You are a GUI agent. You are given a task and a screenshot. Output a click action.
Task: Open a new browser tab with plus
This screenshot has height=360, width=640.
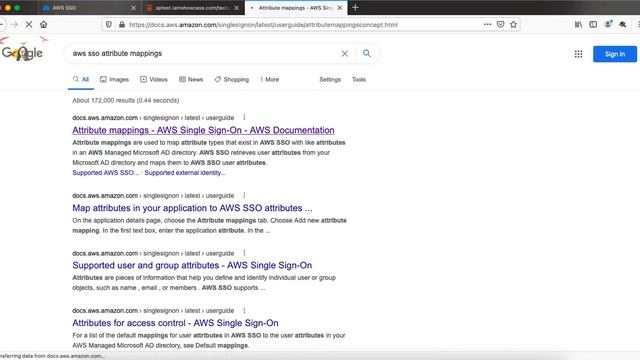[355, 7]
